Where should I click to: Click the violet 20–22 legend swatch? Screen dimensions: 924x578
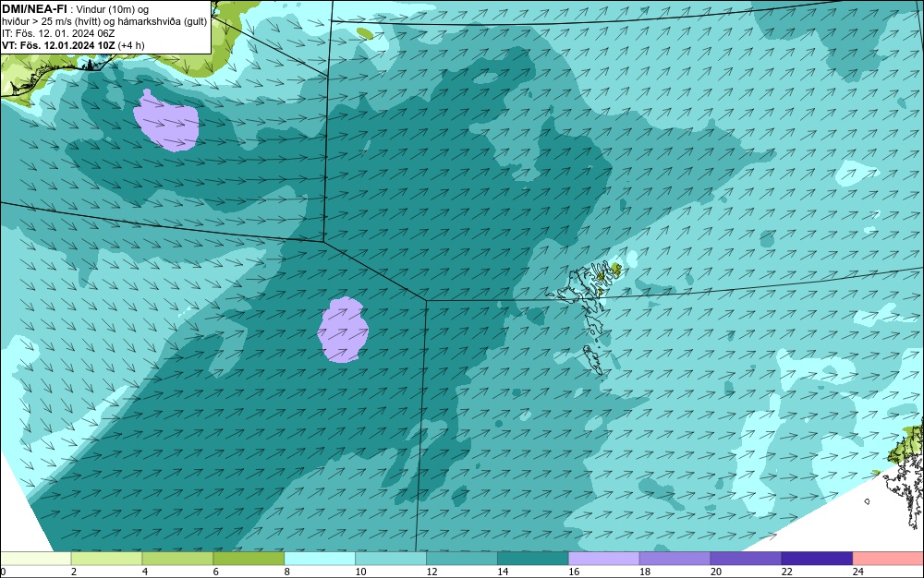[x=746, y=559]
